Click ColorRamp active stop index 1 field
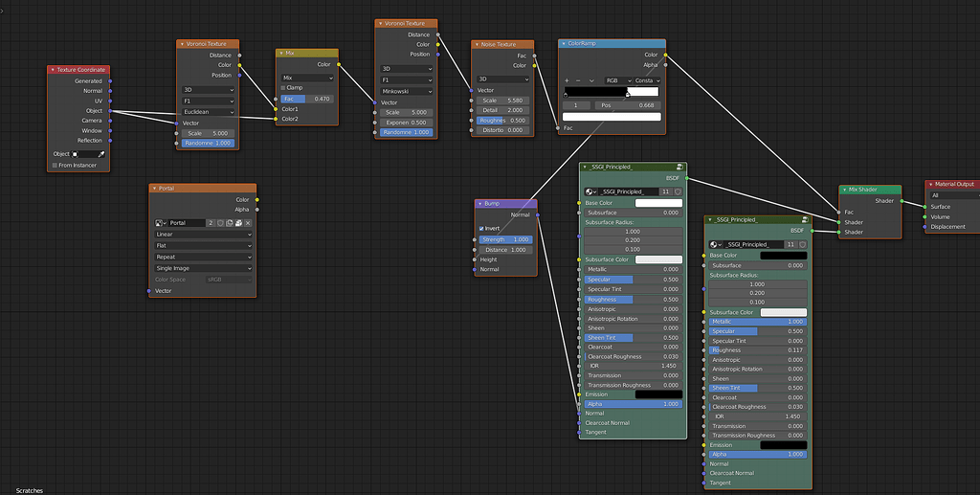Image resolution: width=980 pixels, height=495 pixels. (x=577, y=105)
